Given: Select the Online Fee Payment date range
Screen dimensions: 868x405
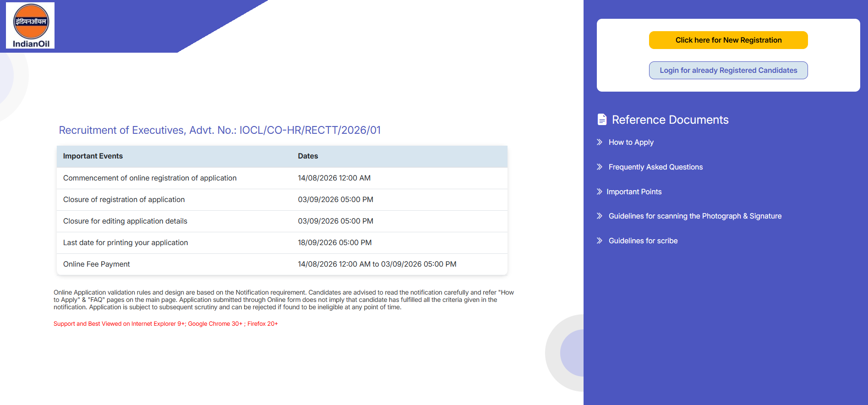Looking at the screenshot, I should [x=377, y=264].
